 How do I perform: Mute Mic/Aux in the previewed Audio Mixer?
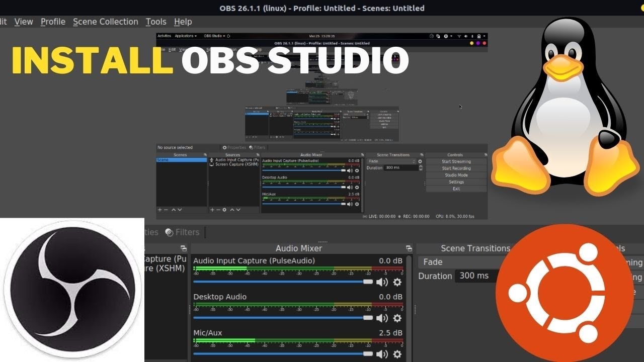click(350, 204)
